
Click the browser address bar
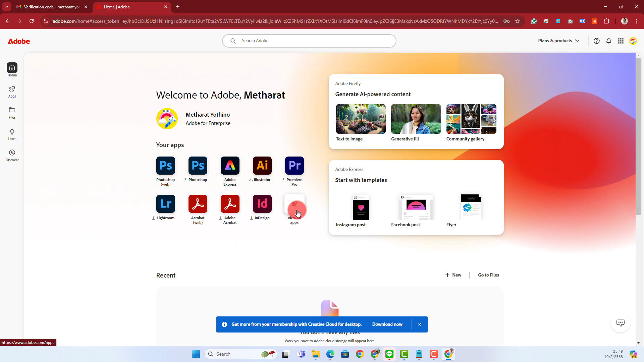[x=275, y=21]
